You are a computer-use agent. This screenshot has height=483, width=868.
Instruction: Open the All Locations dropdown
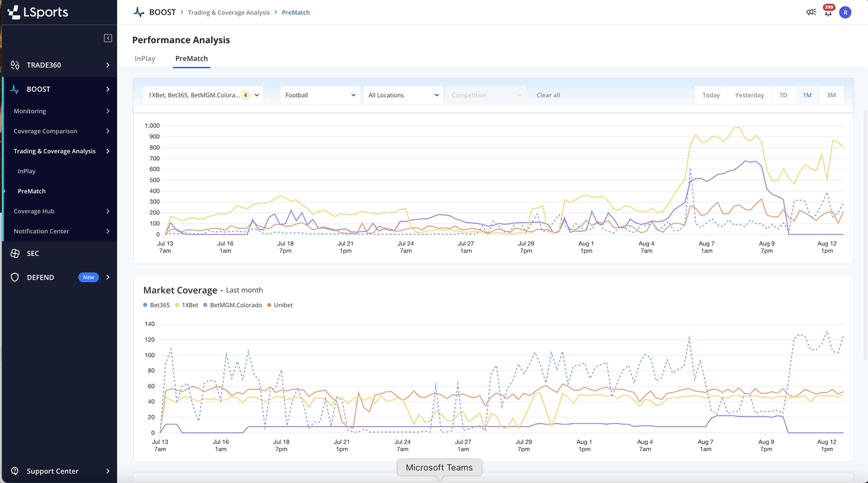click(403, 95)
